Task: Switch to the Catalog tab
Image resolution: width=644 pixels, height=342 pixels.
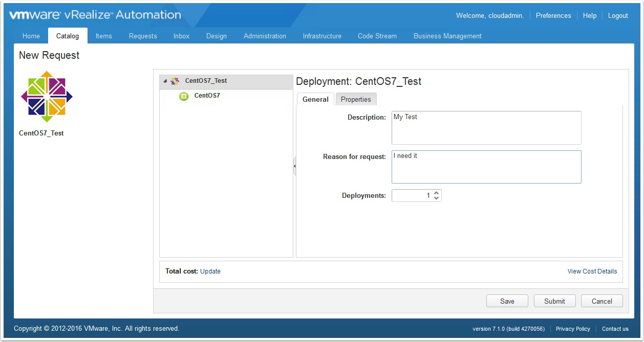Action: (68, 36)
